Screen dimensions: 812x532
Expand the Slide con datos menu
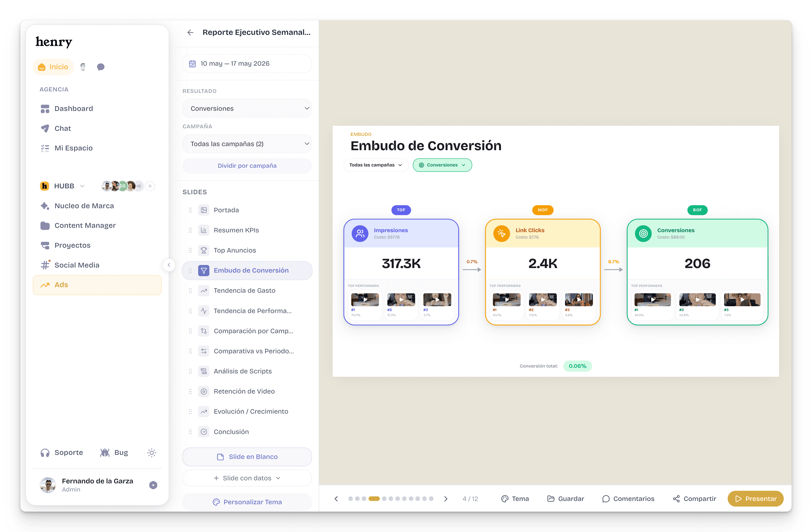coord(247,478)
